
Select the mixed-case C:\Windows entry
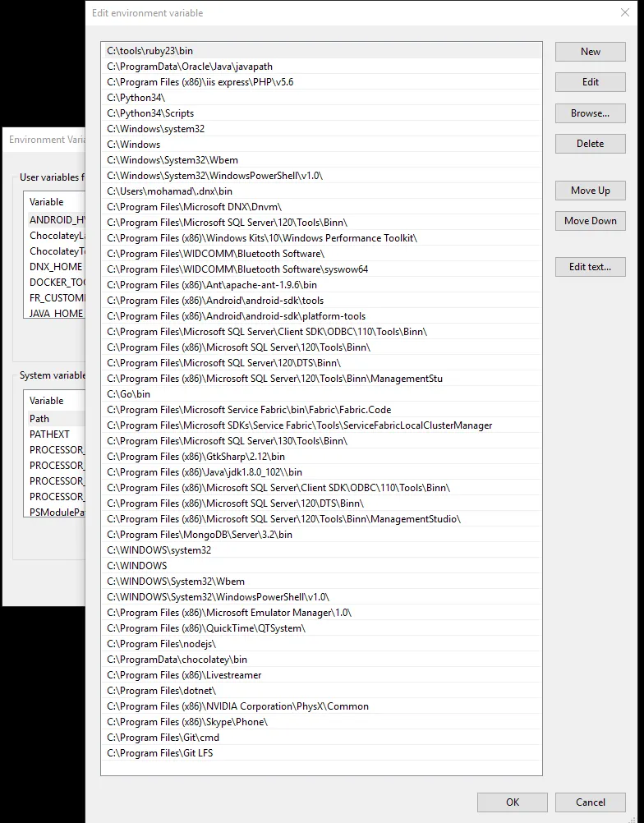321,145
